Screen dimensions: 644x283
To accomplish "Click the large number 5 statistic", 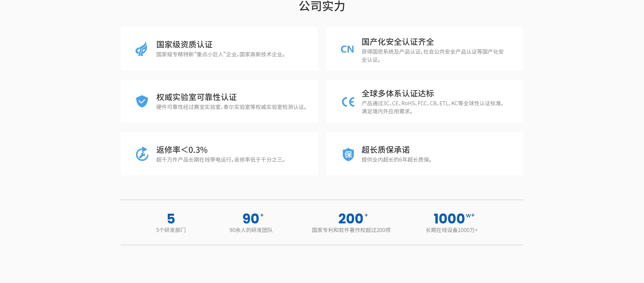I will 171,218.
